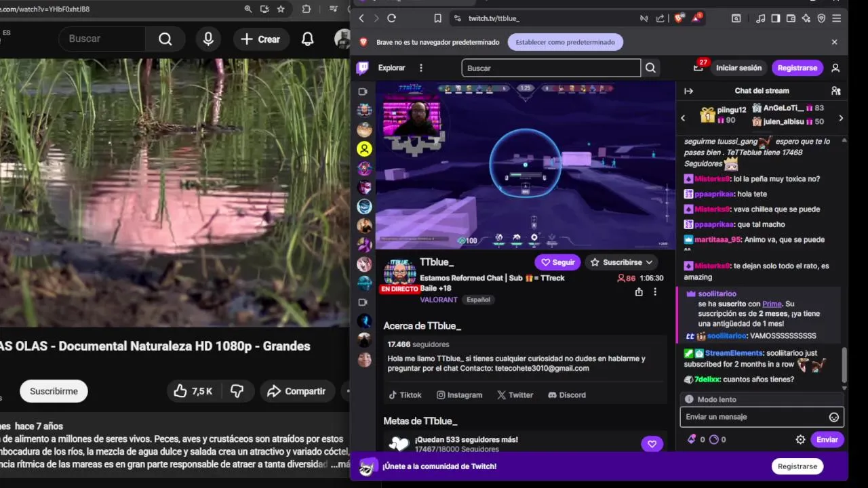This screenshot has height=488, width=868.
Task: Open the stream three-dot options menu
Action: click(x=655, y=292)
